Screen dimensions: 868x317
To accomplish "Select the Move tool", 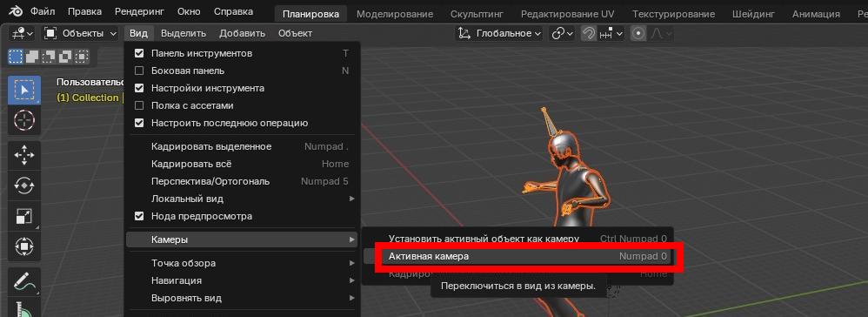I will (23, 156).
